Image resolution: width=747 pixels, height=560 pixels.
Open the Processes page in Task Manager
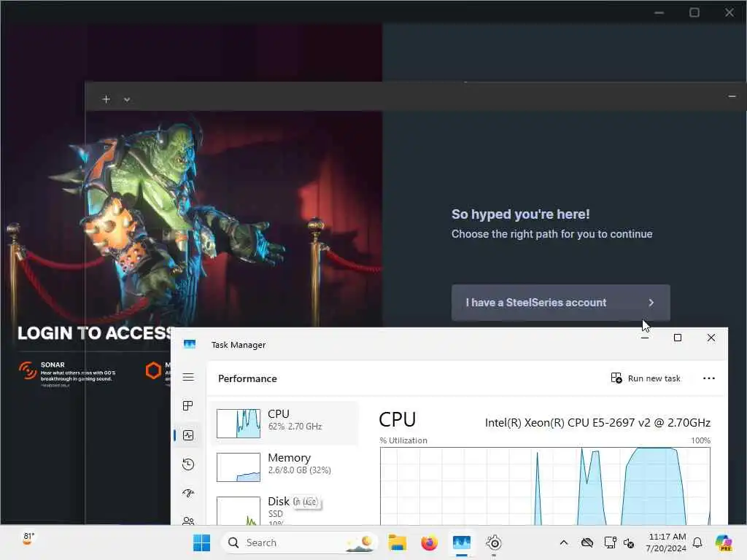click(188, 405)
